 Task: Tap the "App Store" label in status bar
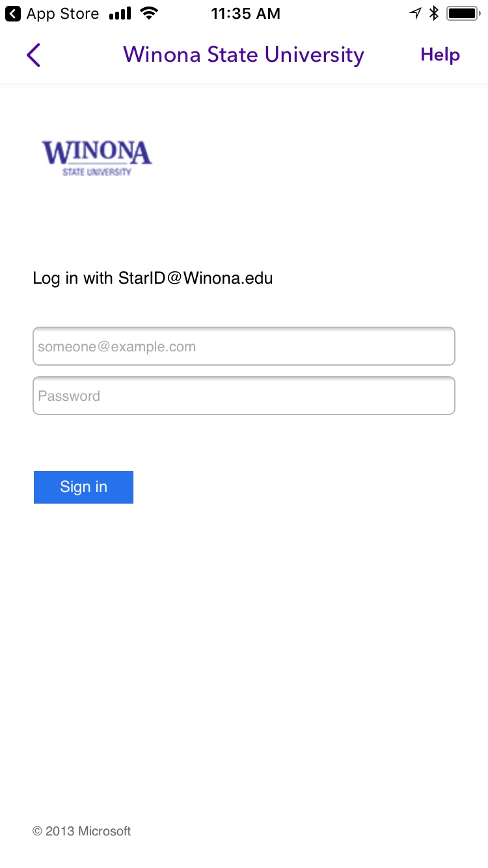point(62,14)
